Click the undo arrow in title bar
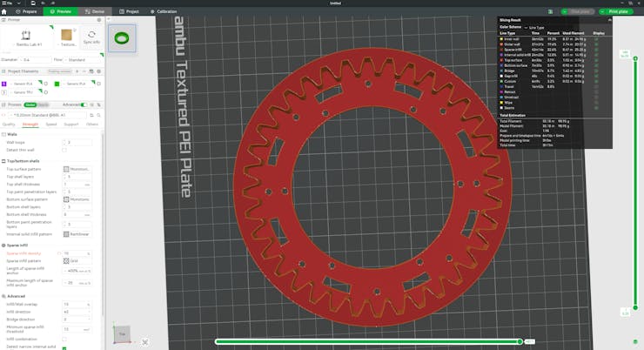Viewport: 644px width, 350px height. 44,3
